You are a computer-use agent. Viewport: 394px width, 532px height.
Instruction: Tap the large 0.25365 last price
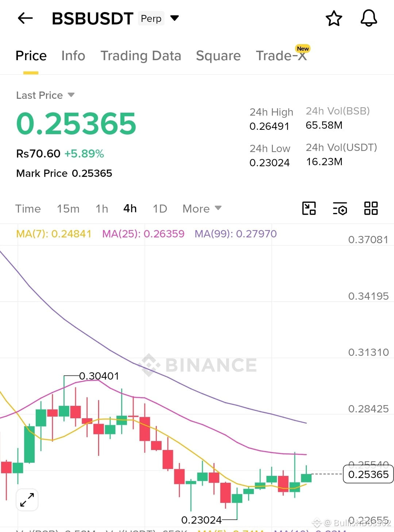pyautogui.click(x=76, y=124)
